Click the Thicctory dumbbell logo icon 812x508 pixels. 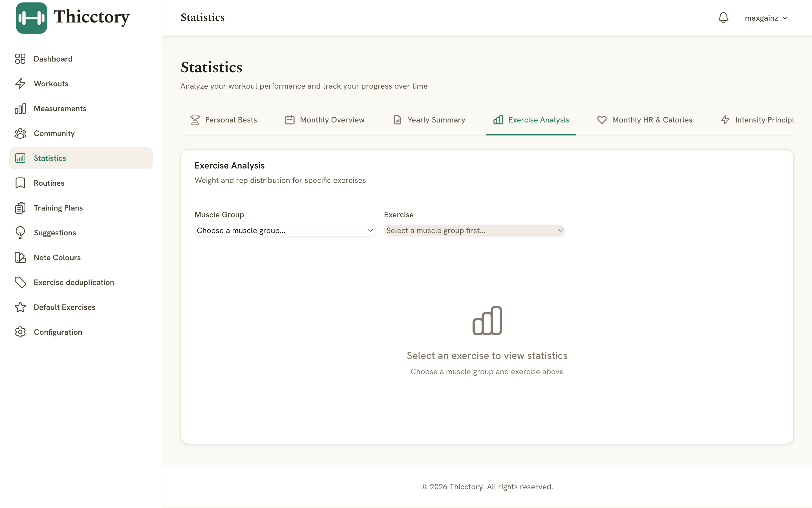pyautogui.click(x=32, y=18)
